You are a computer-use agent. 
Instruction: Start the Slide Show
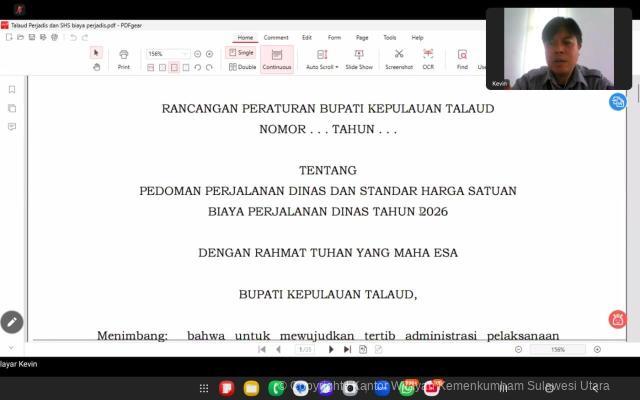point(359,58)
